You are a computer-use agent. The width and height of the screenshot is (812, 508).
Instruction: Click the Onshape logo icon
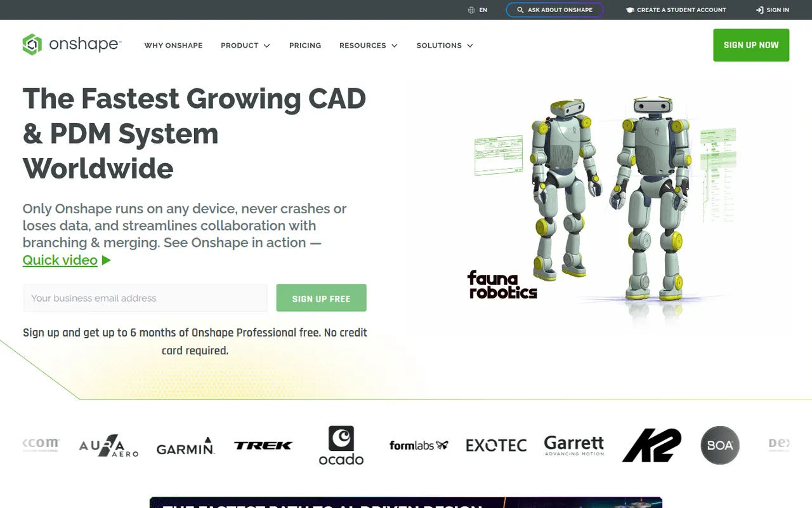[32, 44]
